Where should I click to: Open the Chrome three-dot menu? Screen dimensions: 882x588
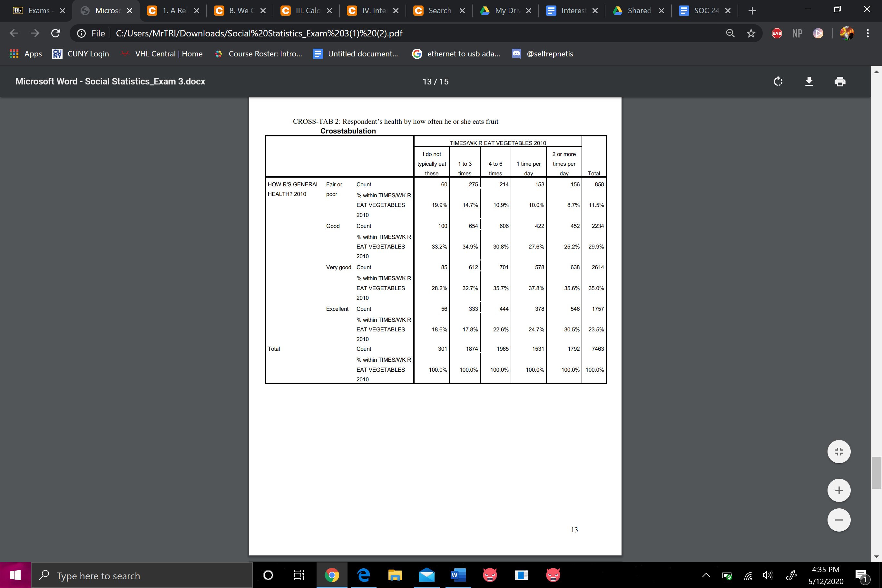click(x=867, y=33)
